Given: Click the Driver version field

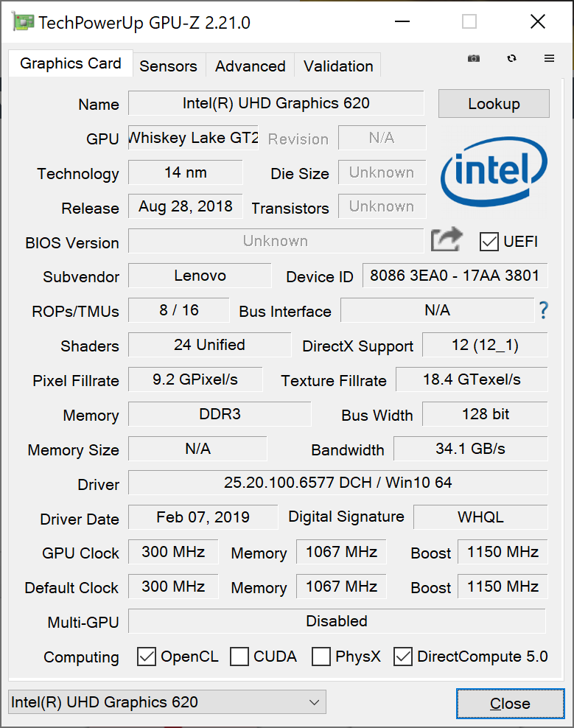Looking at the screenshot, I should (x=337, y=483).
